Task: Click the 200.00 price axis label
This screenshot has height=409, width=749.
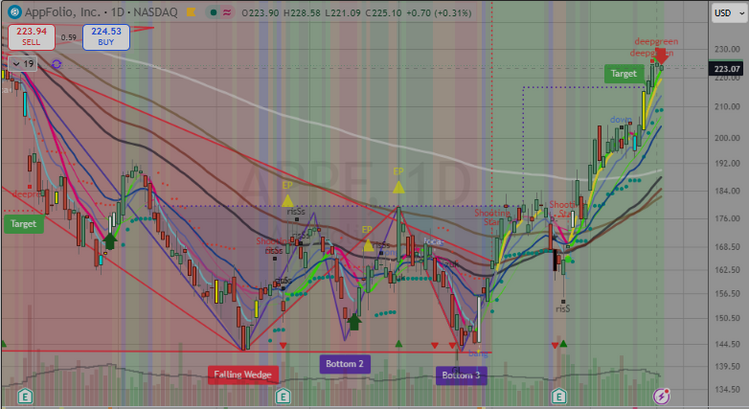Action: pyautogui.click(x=727, y=138)
